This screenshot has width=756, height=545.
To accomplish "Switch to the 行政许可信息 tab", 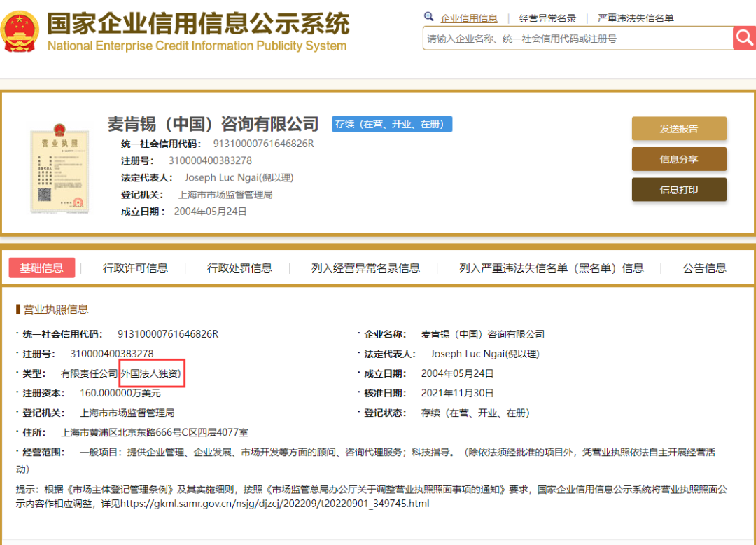I will pyautogui.click(x=135, y=268).
